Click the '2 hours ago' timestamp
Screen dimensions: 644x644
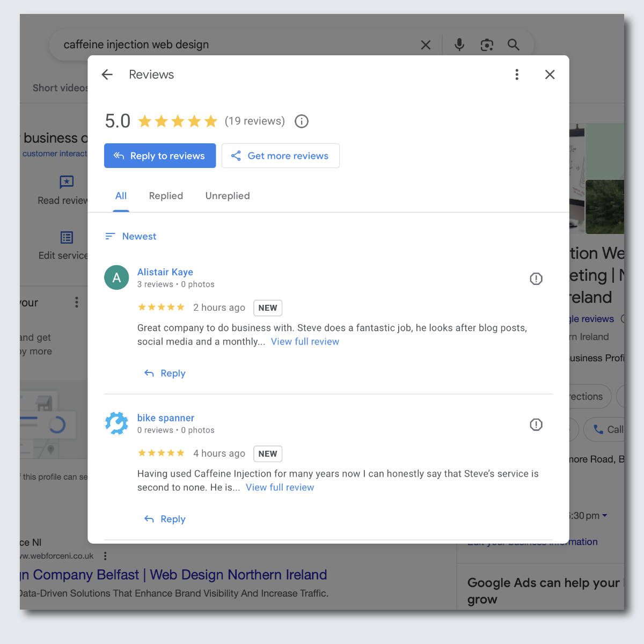(219, 308)
